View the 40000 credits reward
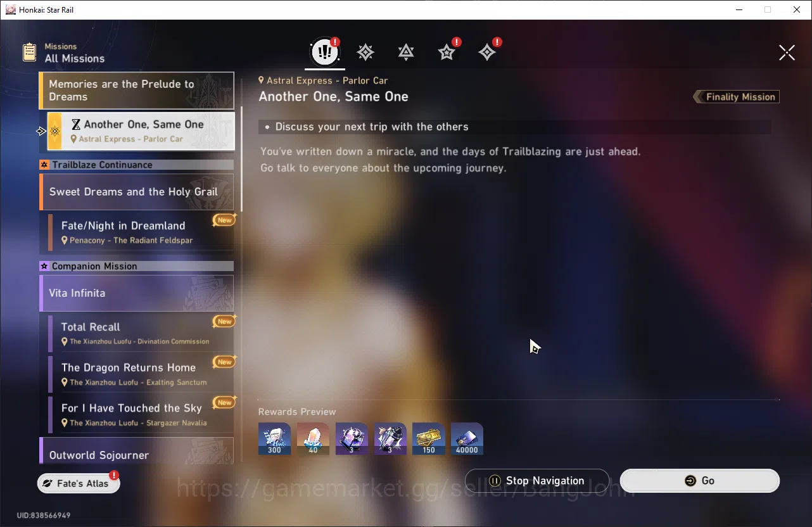 467,439
